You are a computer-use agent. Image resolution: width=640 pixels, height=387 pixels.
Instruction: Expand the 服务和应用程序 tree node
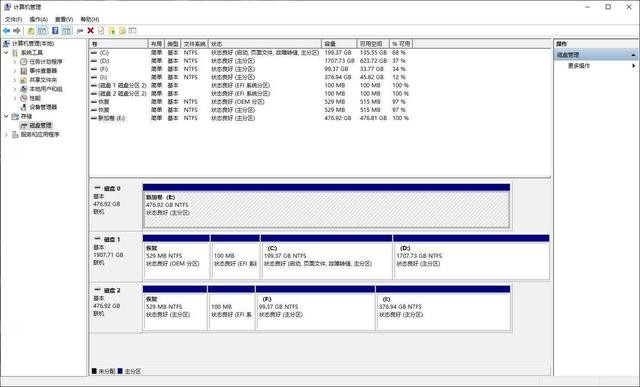[x=6, y=134]
